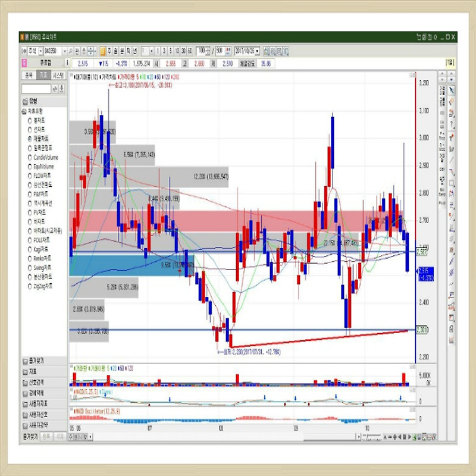The image size is (476, 476).
Task: Open the stock code 040350 dropdown arrow
Action: pos(64,51)
